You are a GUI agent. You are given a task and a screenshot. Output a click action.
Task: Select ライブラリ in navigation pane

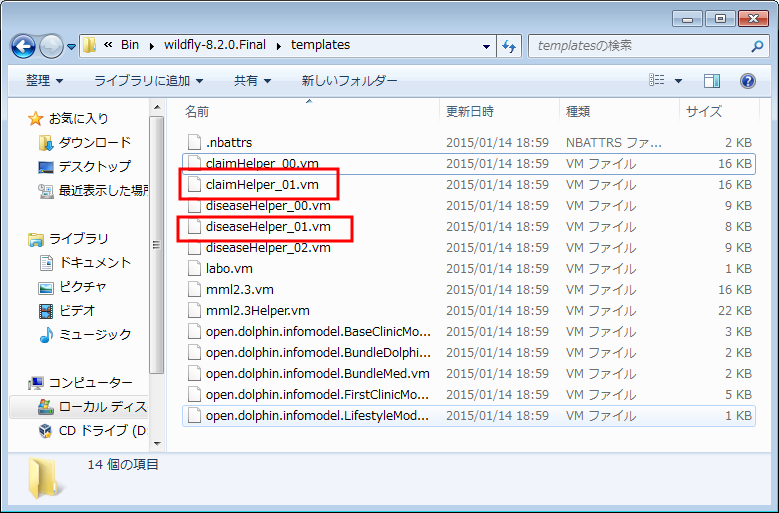click(69, 239)
